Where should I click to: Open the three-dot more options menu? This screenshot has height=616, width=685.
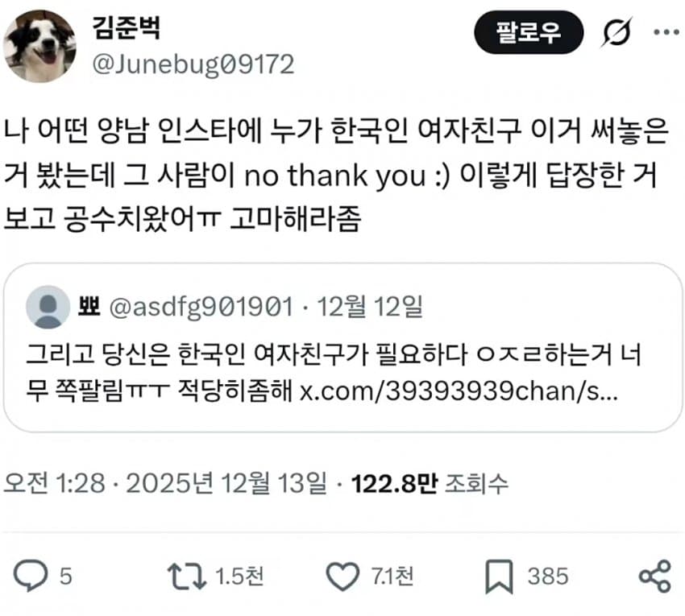point(666,32)
